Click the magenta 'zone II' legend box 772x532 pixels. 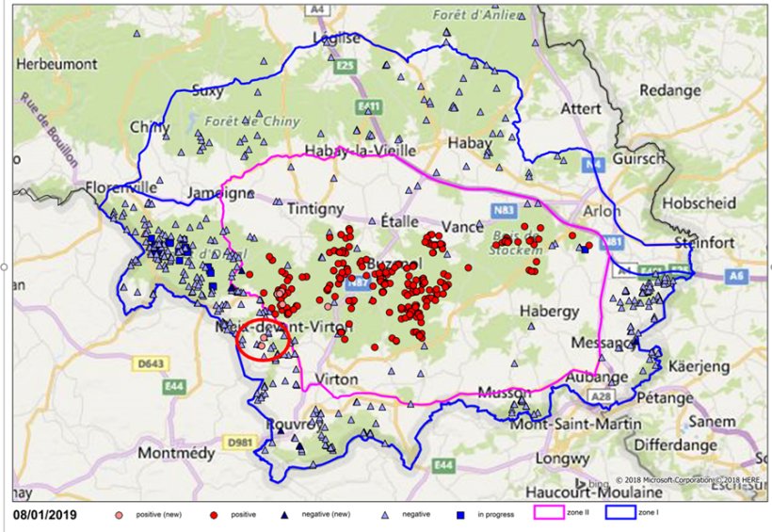(x=548, y=515)
